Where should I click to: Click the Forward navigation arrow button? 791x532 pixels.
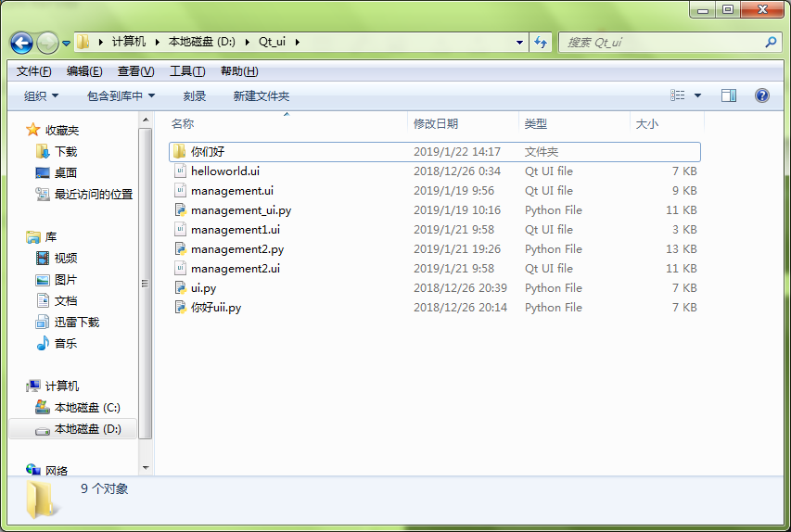[48, 43]
